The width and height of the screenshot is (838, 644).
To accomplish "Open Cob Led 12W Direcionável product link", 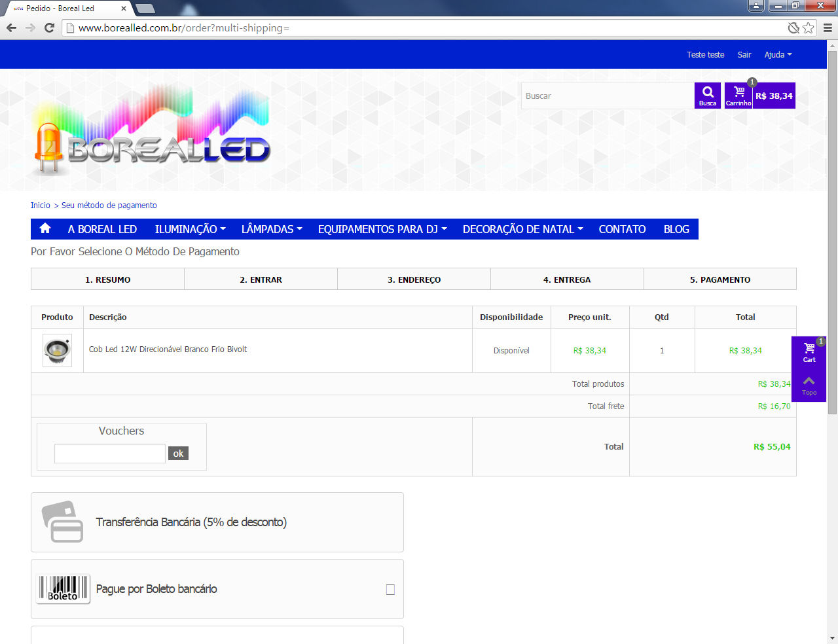I will tap(168, 349).
